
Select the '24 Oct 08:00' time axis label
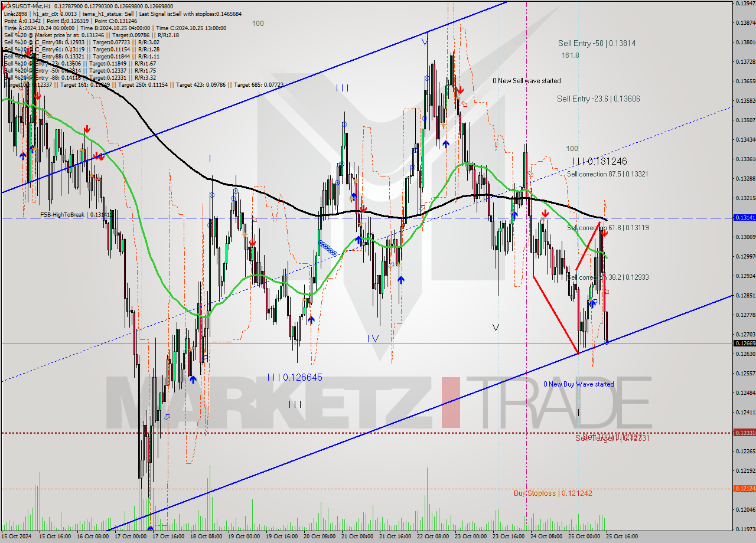click(546, 537)
